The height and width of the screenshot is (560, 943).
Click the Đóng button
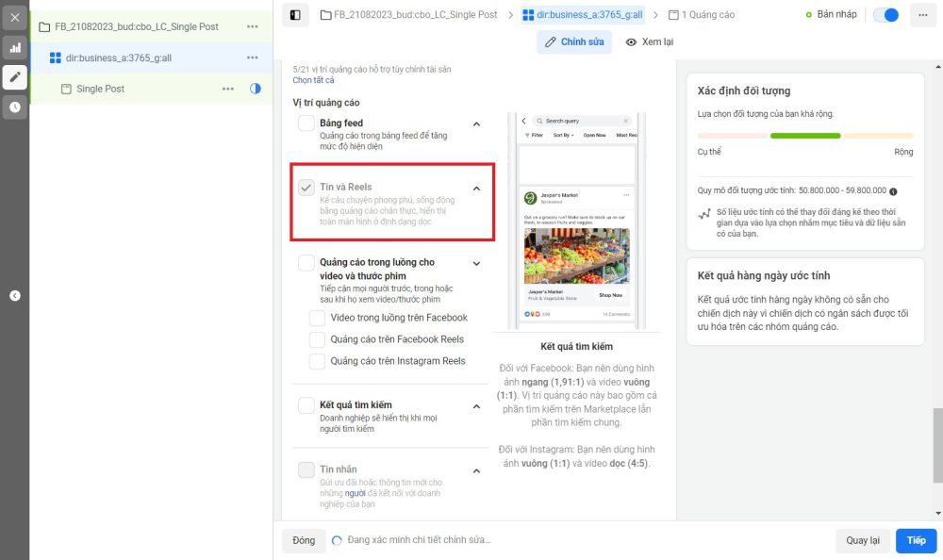(x=304, y=540)
